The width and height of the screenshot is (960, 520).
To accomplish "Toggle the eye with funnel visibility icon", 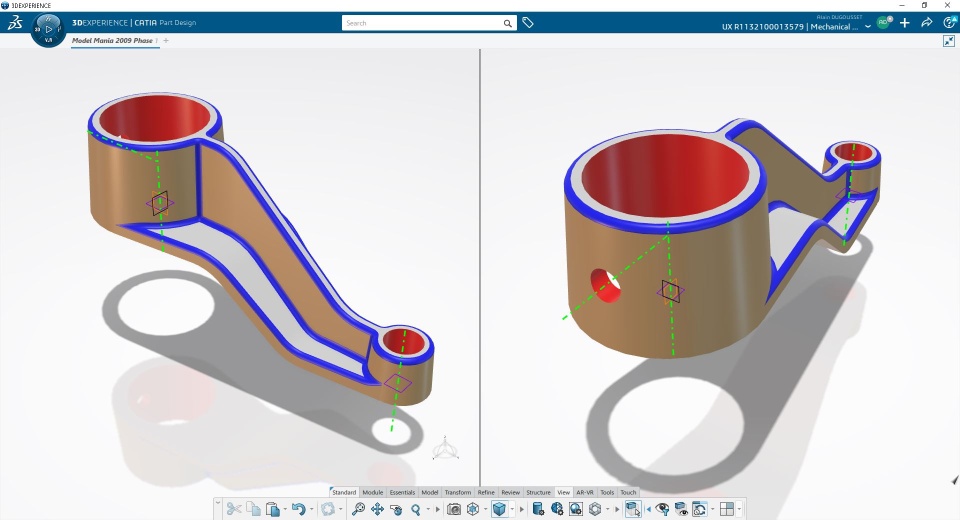I will [x=662, y=509].
